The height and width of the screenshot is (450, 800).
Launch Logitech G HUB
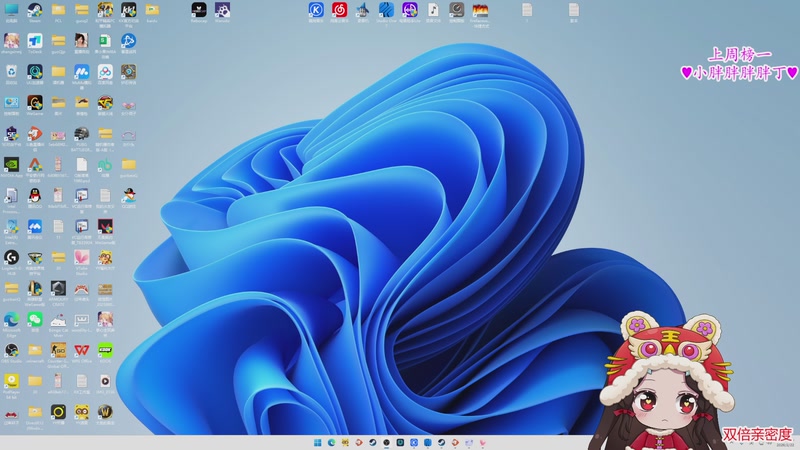[11, 258]
